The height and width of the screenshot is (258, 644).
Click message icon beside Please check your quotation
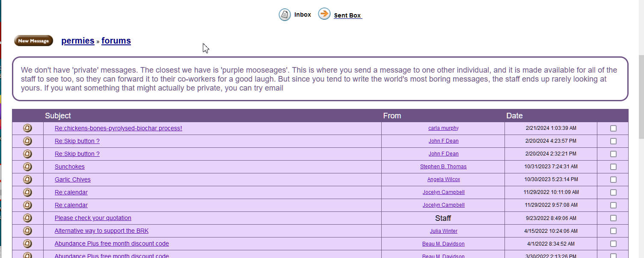[27, 218]
